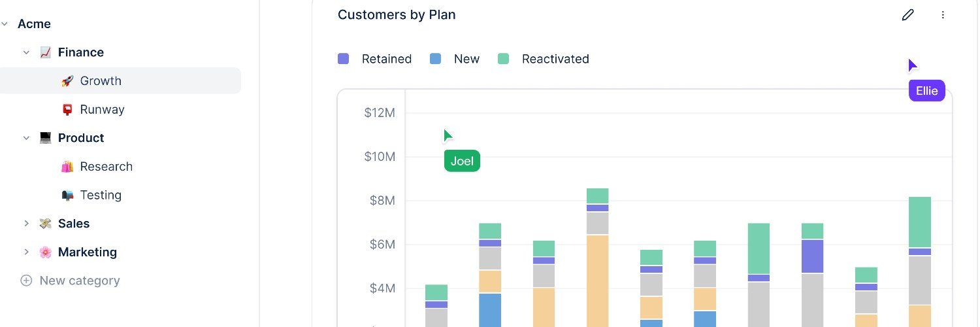
Task: Click the $12M axis label
Action: pos(380,113)
